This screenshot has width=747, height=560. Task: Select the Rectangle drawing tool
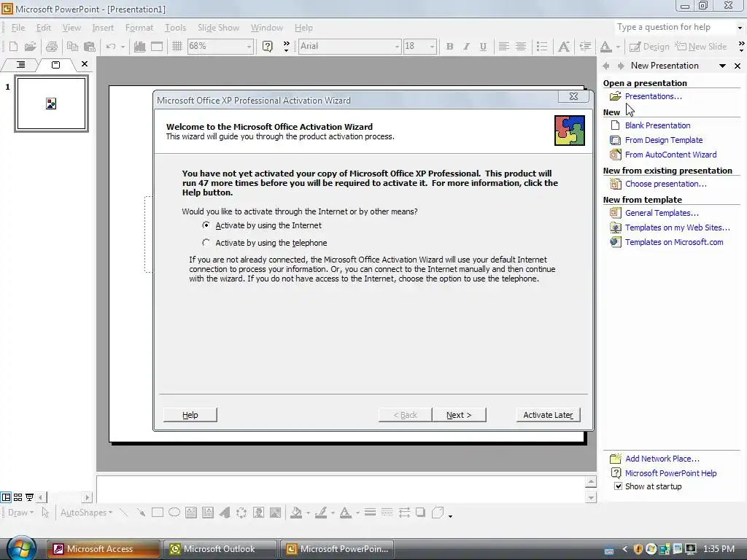(x=158, y=513)
